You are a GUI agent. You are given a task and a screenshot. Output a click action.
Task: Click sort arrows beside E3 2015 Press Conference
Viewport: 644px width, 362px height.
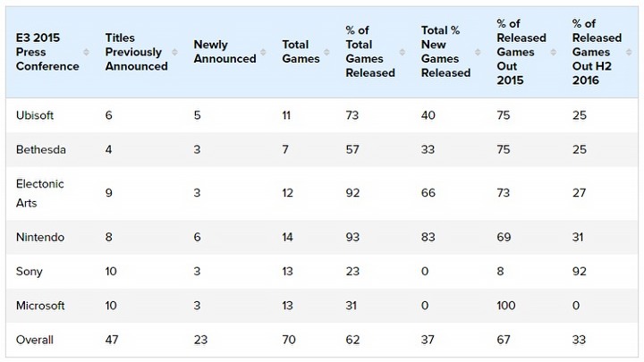(86, 52)
